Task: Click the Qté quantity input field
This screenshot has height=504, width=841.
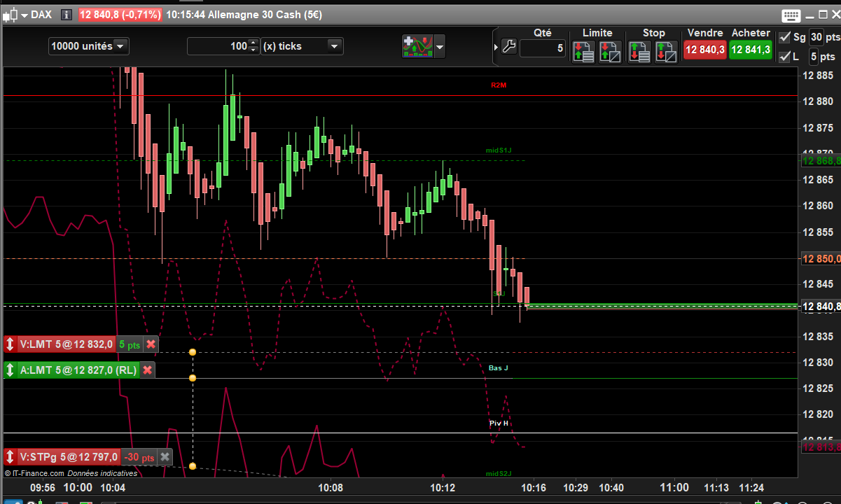Action: click(542, 48)
